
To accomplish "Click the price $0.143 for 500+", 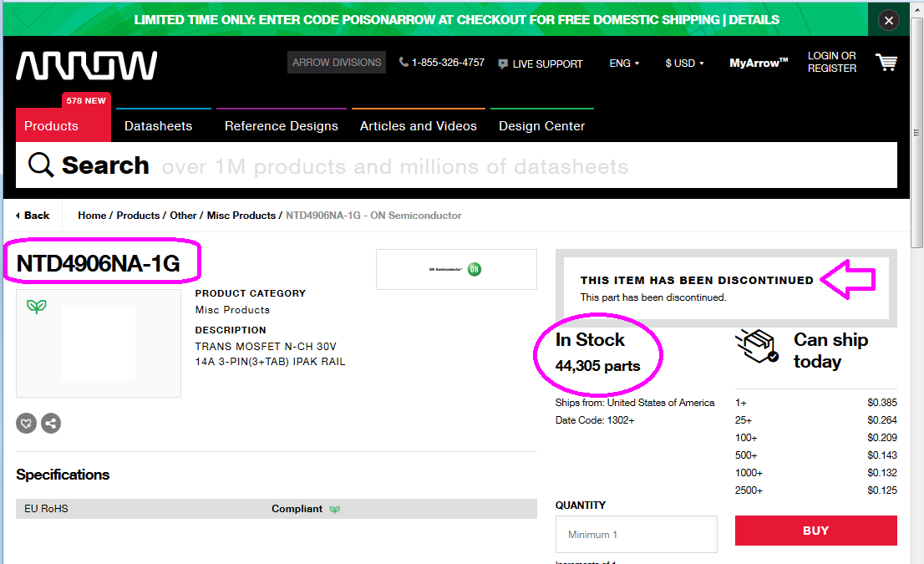I will point(881,455).
